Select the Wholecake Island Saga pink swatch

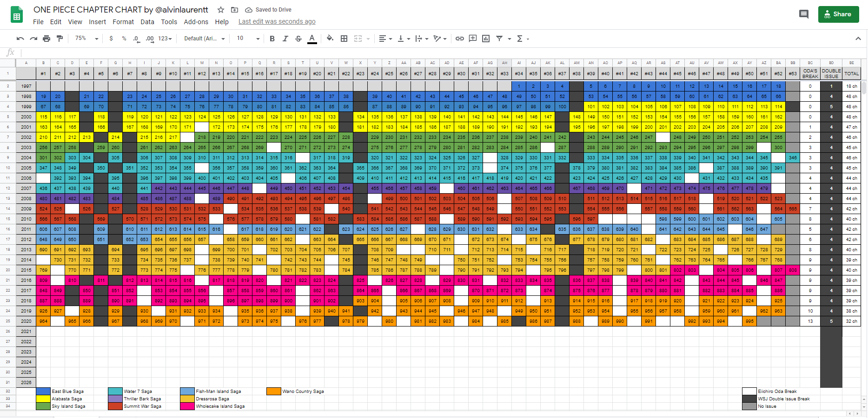click(x=187, y=406)
